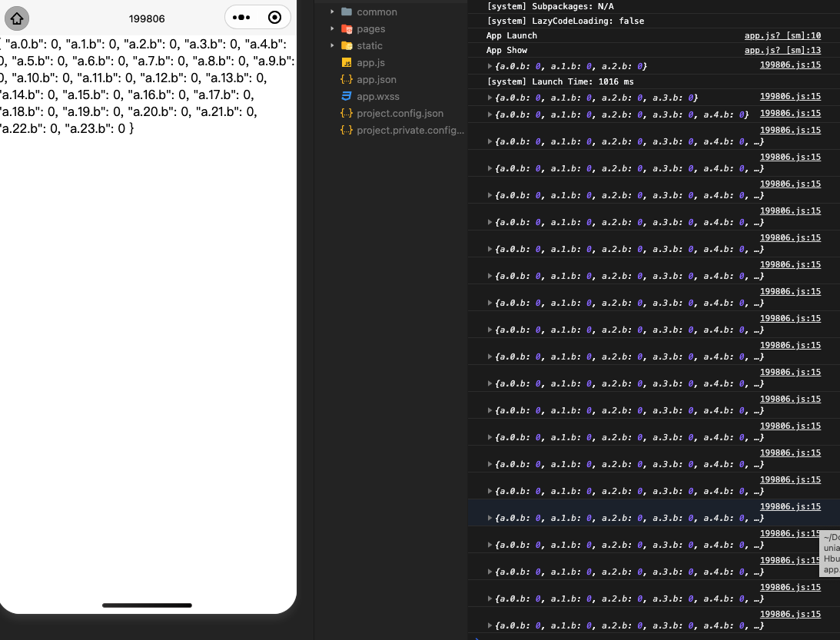Expand the first logged object with three keys
This screenshot has height=640, width=840.
click(490, 66)
